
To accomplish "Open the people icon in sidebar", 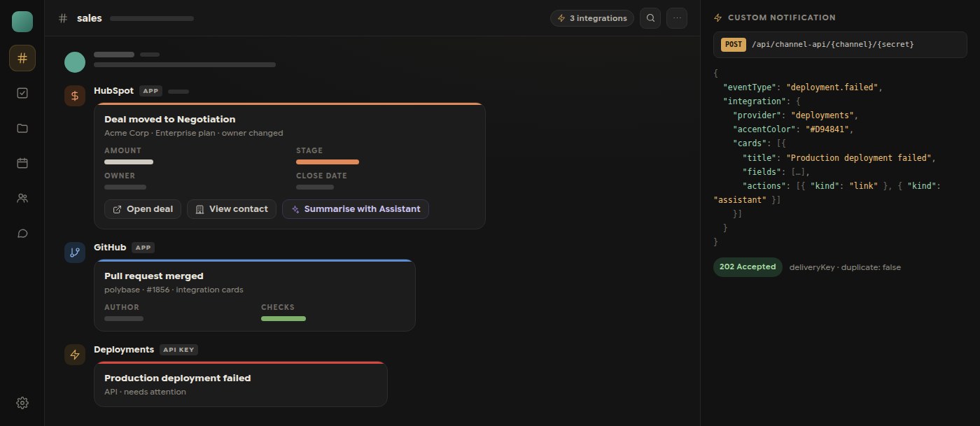I will click(x=22, y=198).
